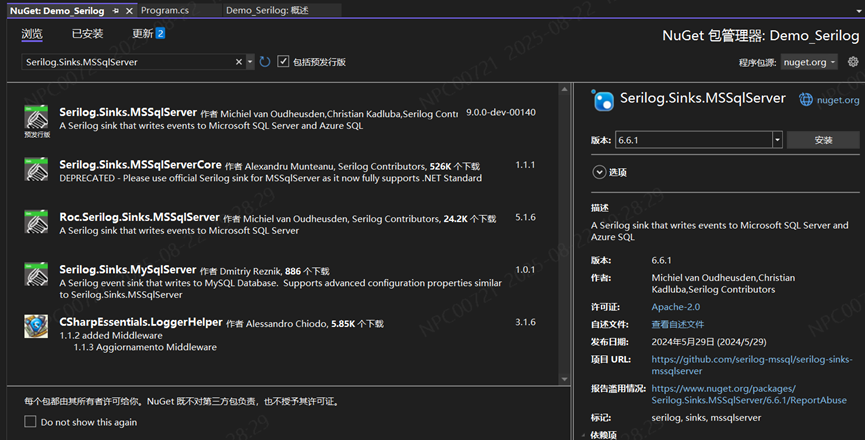Open the 程序包源 nuget.org dropdown
Image resolution: width=865 pixels, height=440 pixels.
809,62
